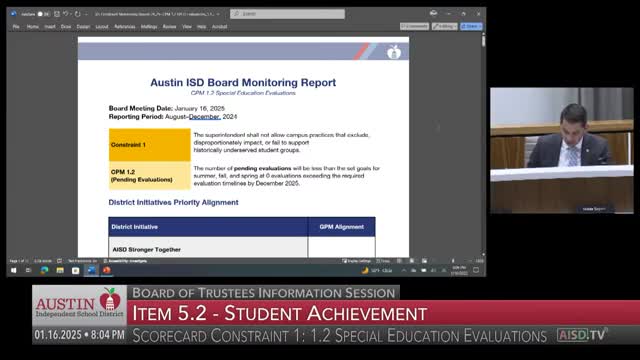Open Display Settings in status bar
Screen dimensions: 640x360
coord(357,261)
